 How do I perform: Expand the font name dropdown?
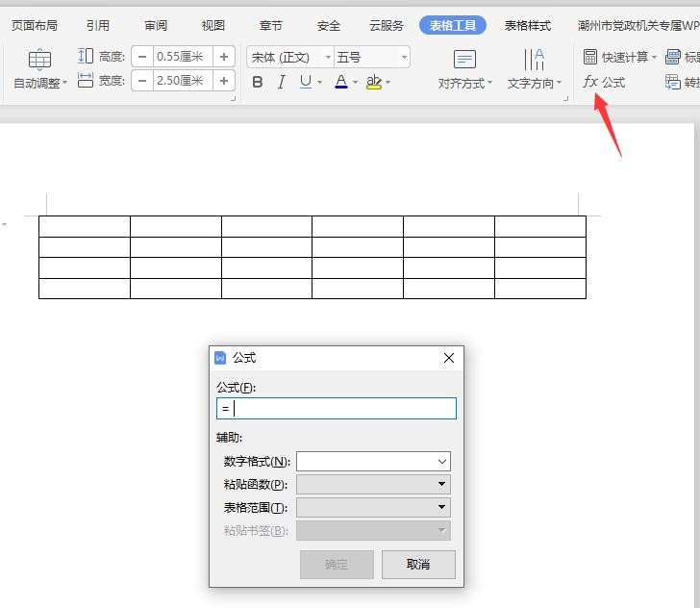(328, 58)
